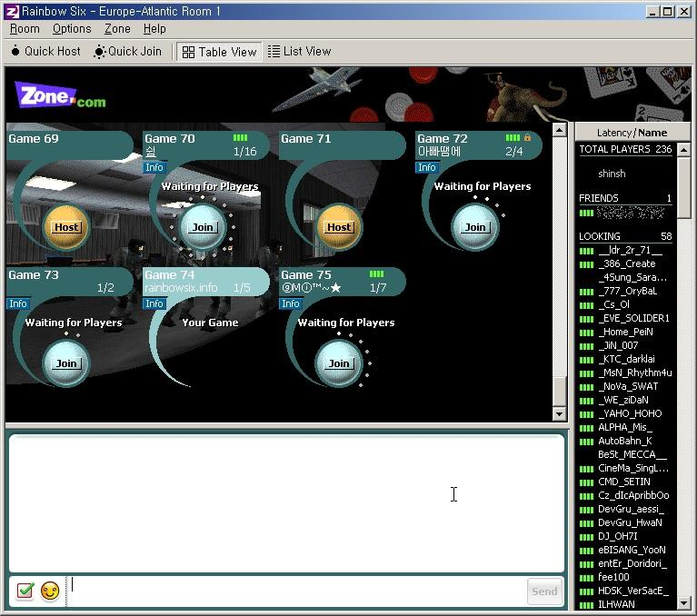
Task: Select player _KTC_darklai
Action: point(626,359)
